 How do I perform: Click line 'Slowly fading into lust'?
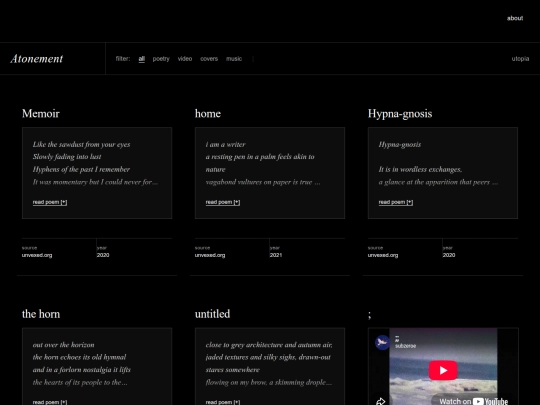(67, 157)
